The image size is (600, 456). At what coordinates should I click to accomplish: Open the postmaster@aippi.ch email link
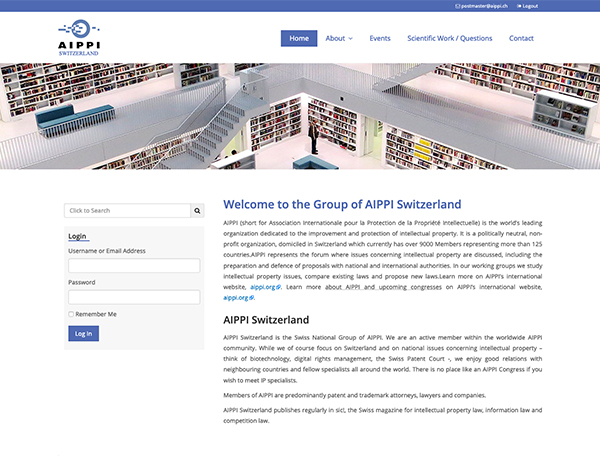click(485, 6)
